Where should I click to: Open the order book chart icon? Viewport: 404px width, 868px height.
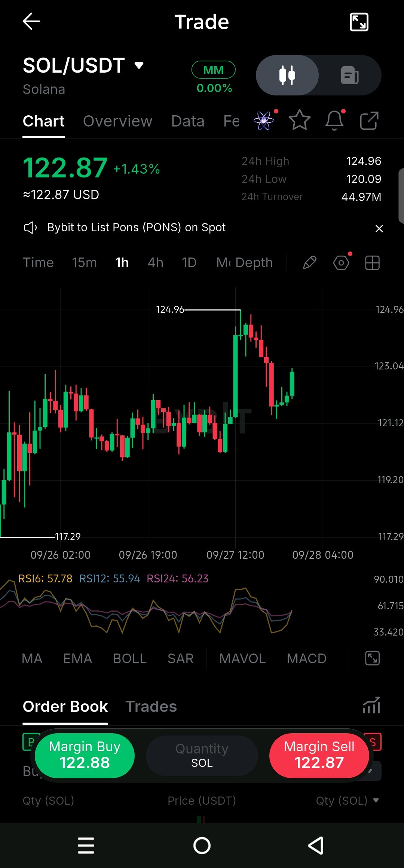coord(371,706)
